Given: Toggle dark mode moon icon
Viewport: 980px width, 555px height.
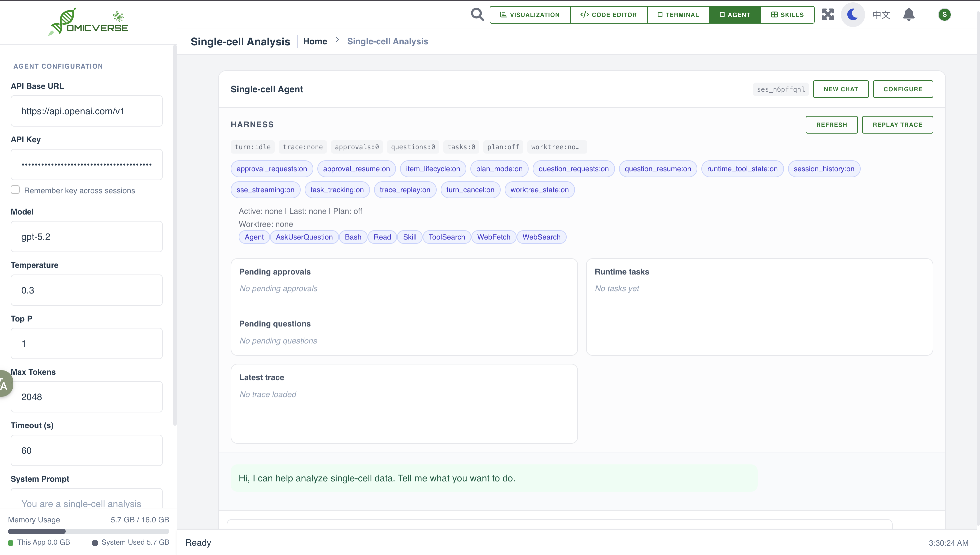Looking at the screenshot, I should 853,14.
